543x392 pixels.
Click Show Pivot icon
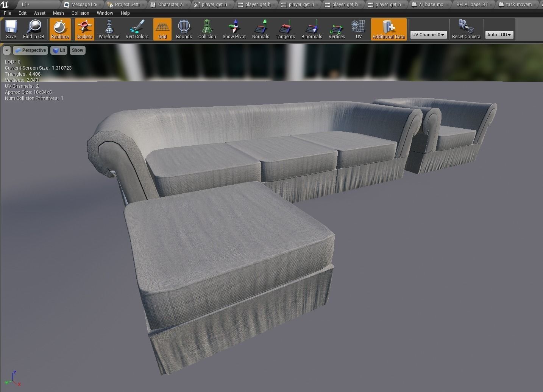(234, 29)
